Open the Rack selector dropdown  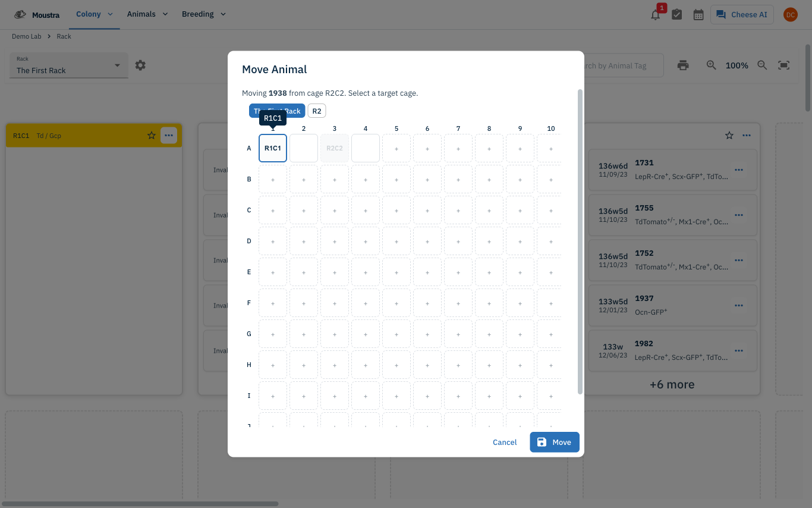click(69, 65)
